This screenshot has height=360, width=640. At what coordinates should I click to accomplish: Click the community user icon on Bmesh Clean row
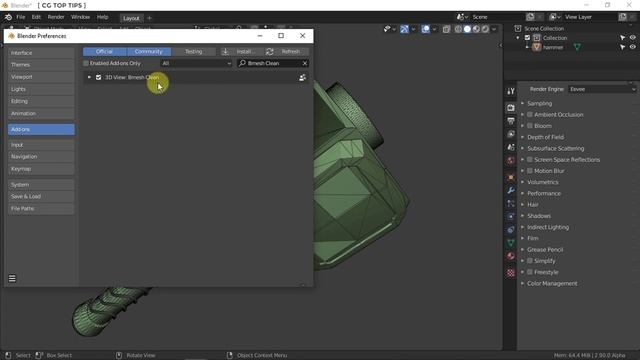tap(302, 77)
